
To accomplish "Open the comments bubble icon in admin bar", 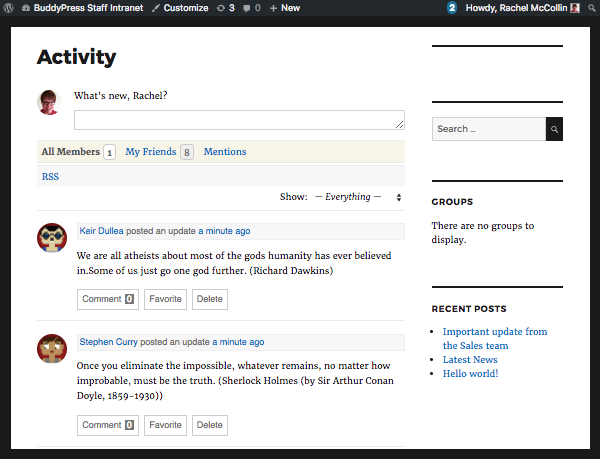I will pos(251,8).
